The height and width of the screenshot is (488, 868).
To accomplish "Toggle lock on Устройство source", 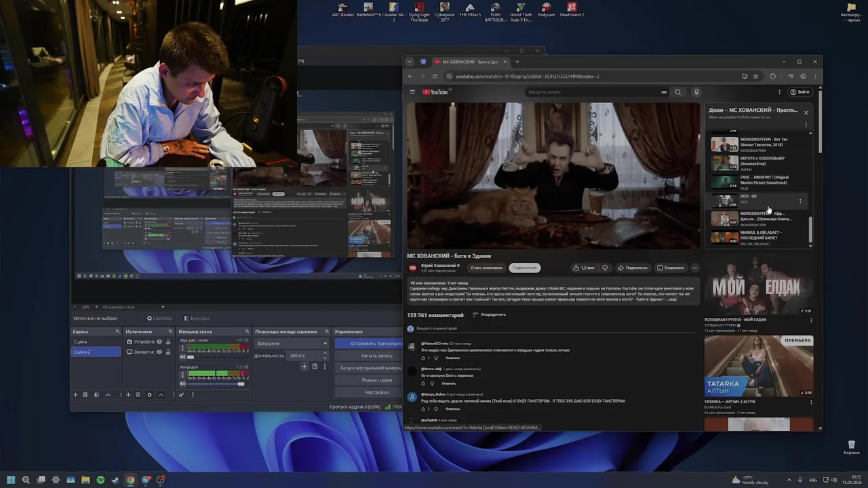I will pos(168,342).
